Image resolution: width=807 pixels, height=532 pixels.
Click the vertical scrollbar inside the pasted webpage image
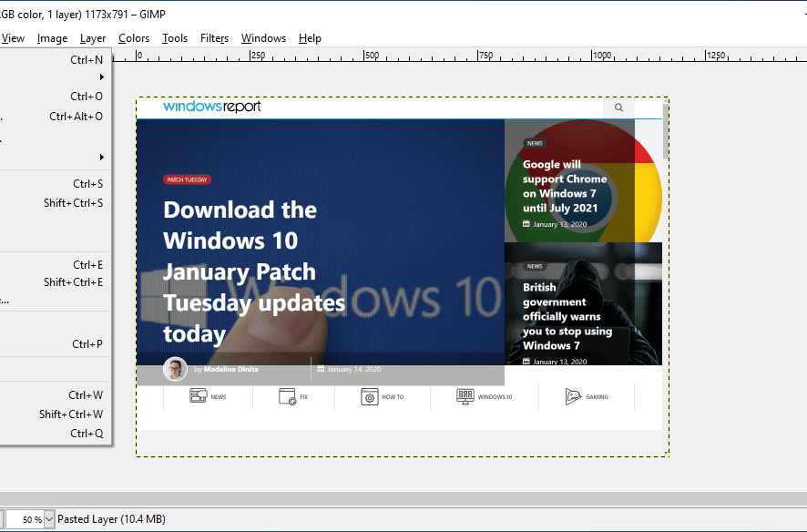click(x=666, y=131)
